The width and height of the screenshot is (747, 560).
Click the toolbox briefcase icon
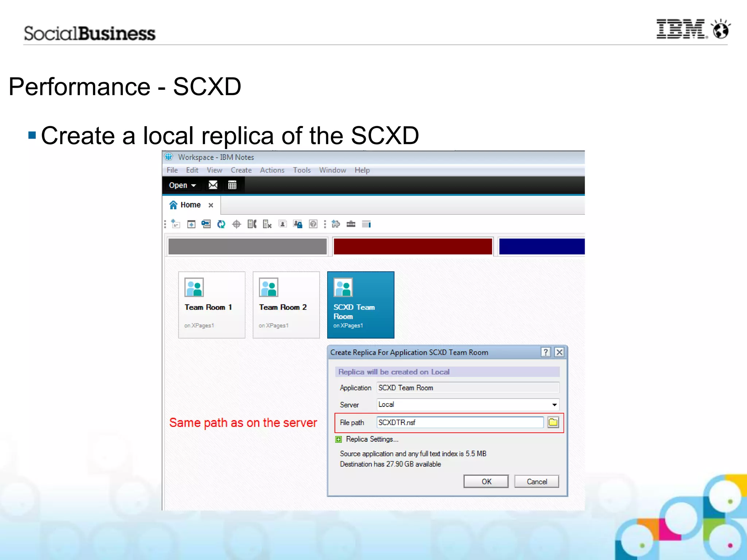click(x=351, y=224)
